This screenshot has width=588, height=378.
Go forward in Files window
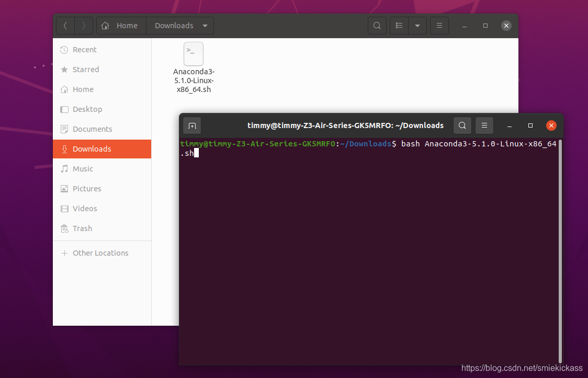(x=84, y=26)
